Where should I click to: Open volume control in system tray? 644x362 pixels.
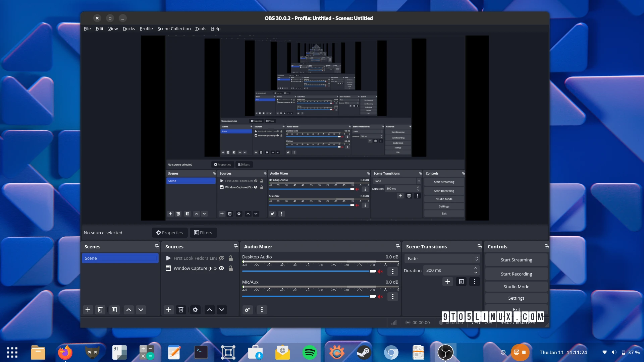pyautogui.click(x=614, y=352)
